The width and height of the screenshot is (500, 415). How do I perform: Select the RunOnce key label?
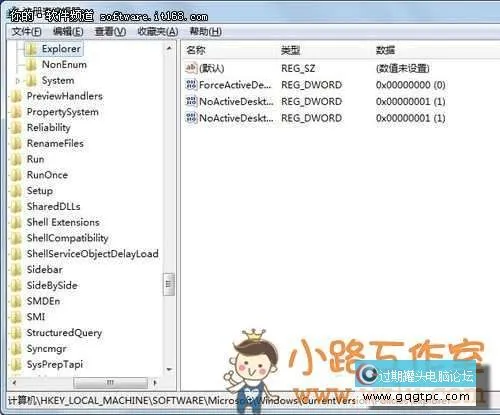[47, 175]
